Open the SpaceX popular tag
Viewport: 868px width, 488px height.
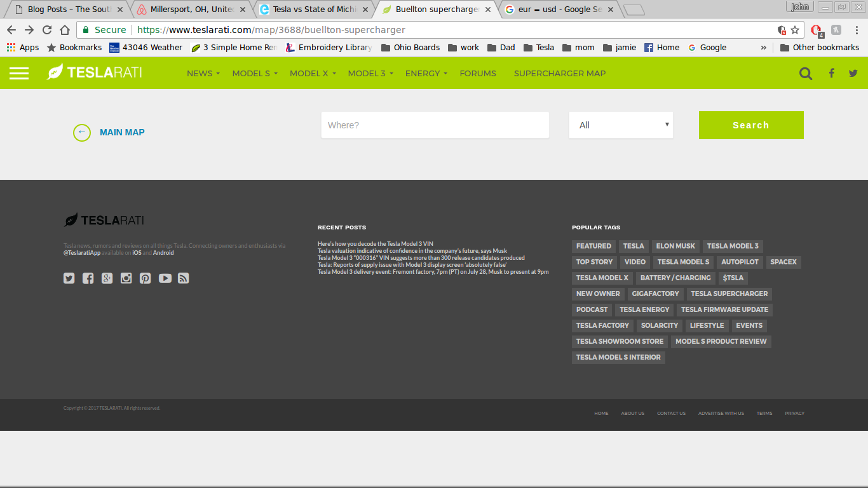[783, 262]
